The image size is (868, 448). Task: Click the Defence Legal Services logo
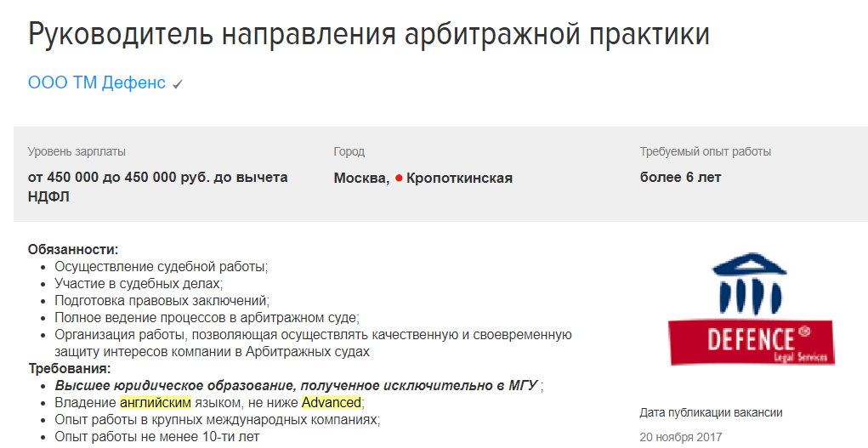tap(752, 309)
